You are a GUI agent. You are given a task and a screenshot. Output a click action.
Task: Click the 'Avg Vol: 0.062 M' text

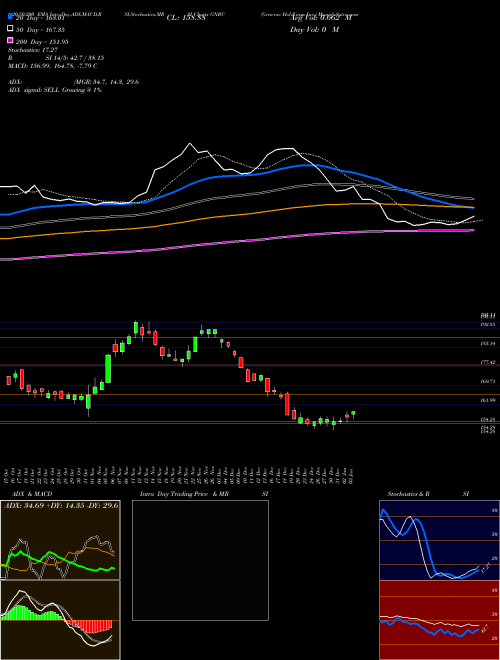coord(321,18)
